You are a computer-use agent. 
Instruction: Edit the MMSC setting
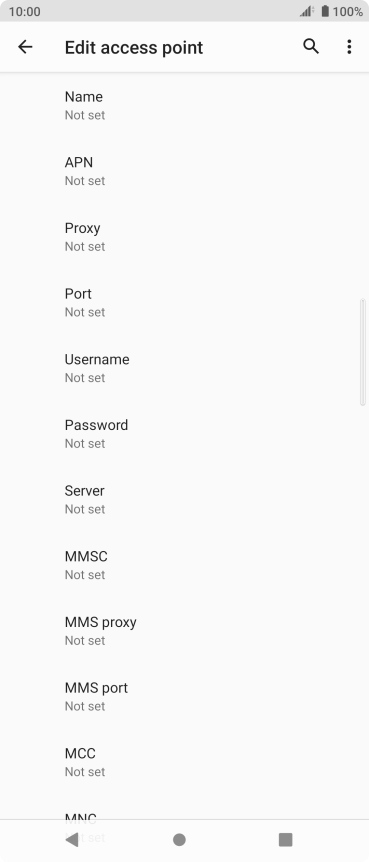pyautogui.click(x=185, y=565)
